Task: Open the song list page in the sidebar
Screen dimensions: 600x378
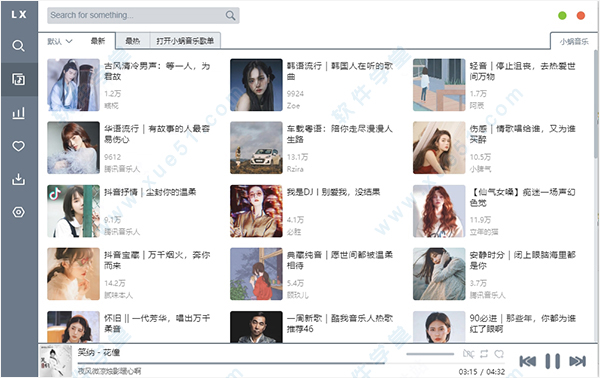Action: pyautogui.click(x=18, y=79)
